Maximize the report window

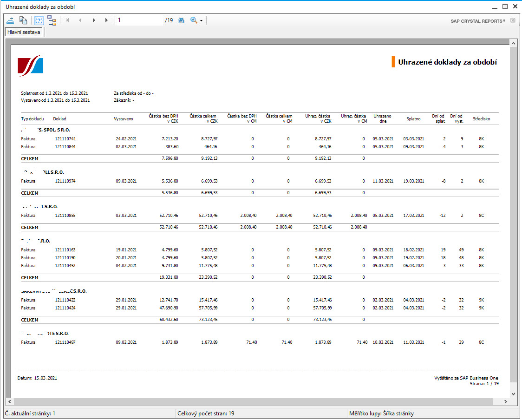(505, 7)
